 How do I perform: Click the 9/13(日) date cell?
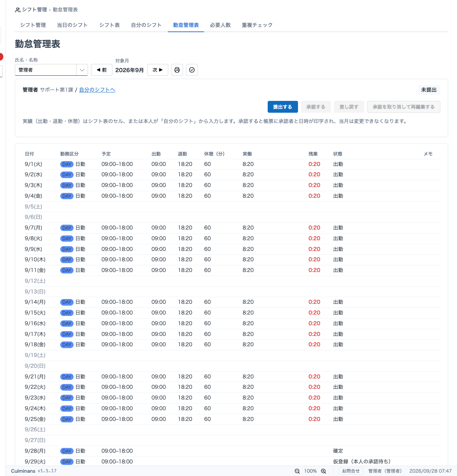coord(35,292)
